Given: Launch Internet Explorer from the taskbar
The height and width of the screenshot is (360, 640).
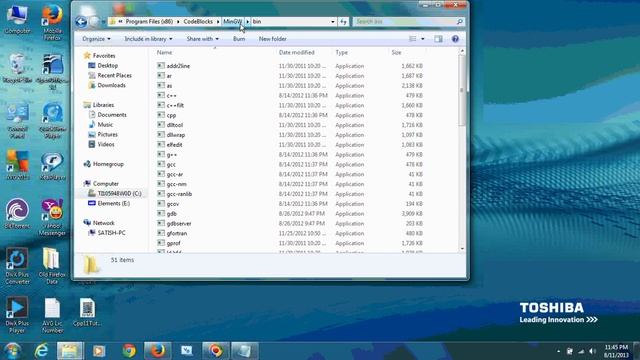Looking at the screenshot, I should tap(41, 351).
